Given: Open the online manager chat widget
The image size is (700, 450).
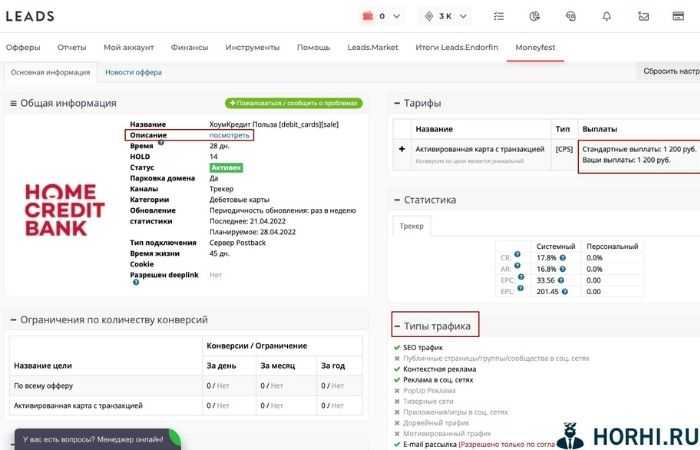Looking at the screenshot, I should pyautogui.click(x=97, y=439).
